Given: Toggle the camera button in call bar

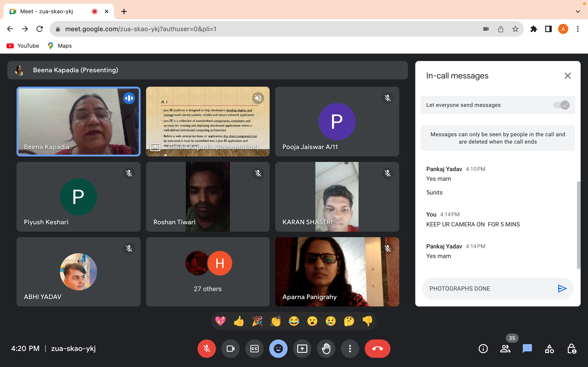Looking at the screenshot, I should click(230, 349).
